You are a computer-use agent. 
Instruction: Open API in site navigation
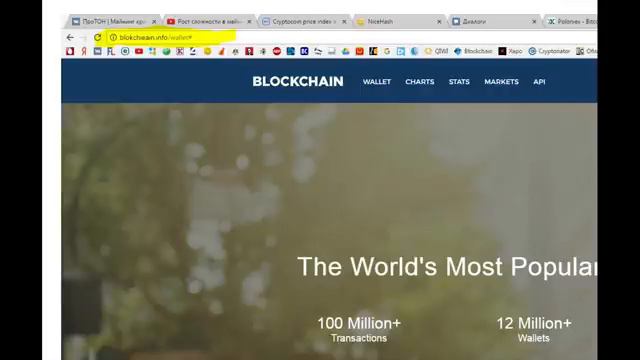click(539, 82)
